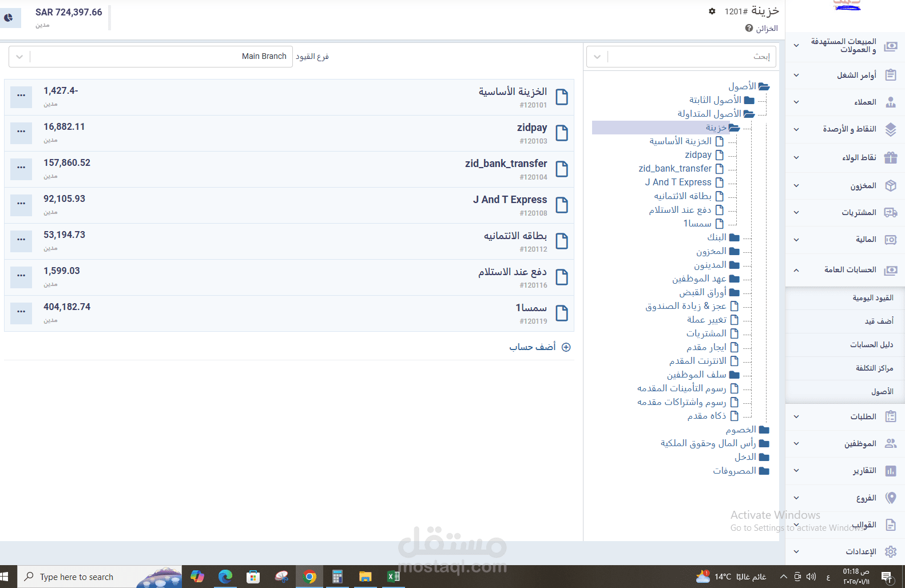
Task: Open the J And T Express account title in the list
Action: [x=510, y=200]
